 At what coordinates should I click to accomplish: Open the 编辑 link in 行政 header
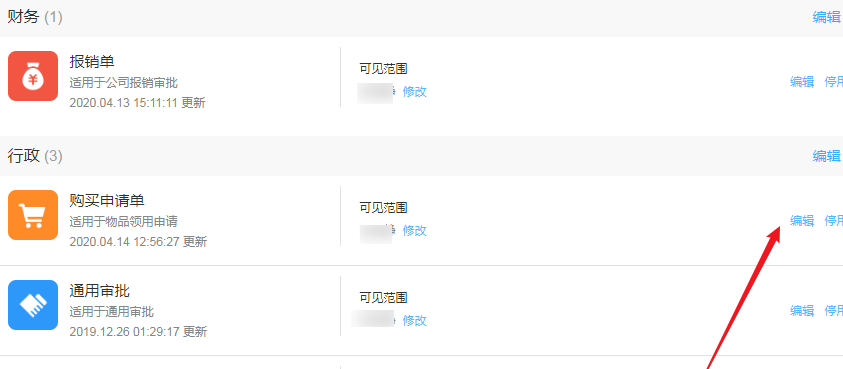(x=826, y=156)
